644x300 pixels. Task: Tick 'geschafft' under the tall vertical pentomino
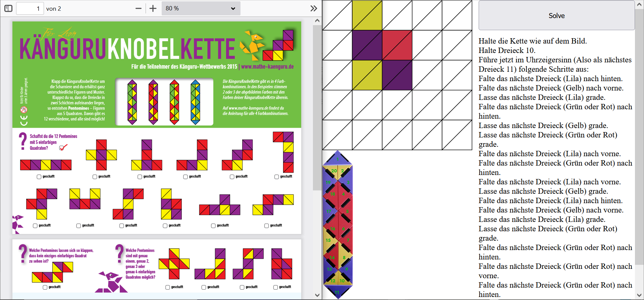click(277, 177)
